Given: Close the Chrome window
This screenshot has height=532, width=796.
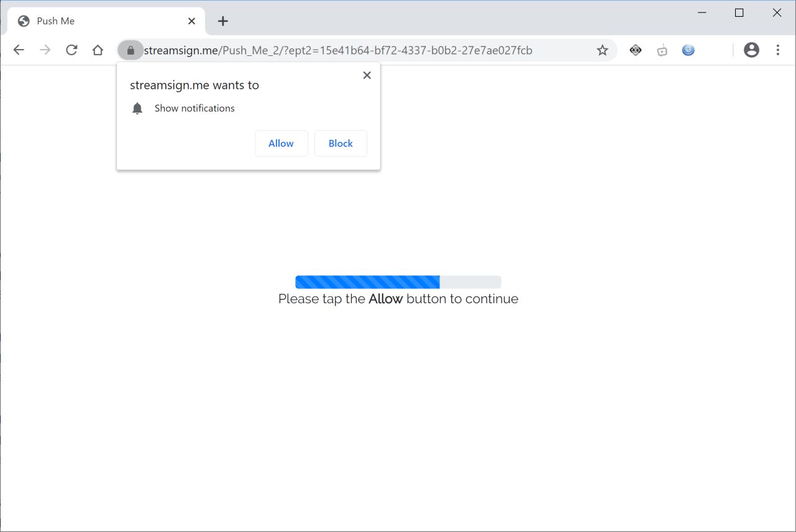Looking at the screenshot, I should pos(777,12).
